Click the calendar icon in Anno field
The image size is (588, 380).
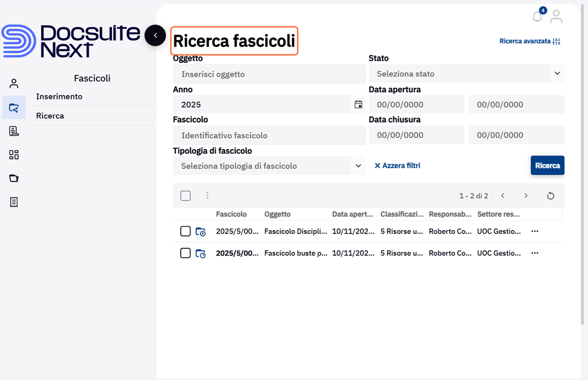pos(358,104)
